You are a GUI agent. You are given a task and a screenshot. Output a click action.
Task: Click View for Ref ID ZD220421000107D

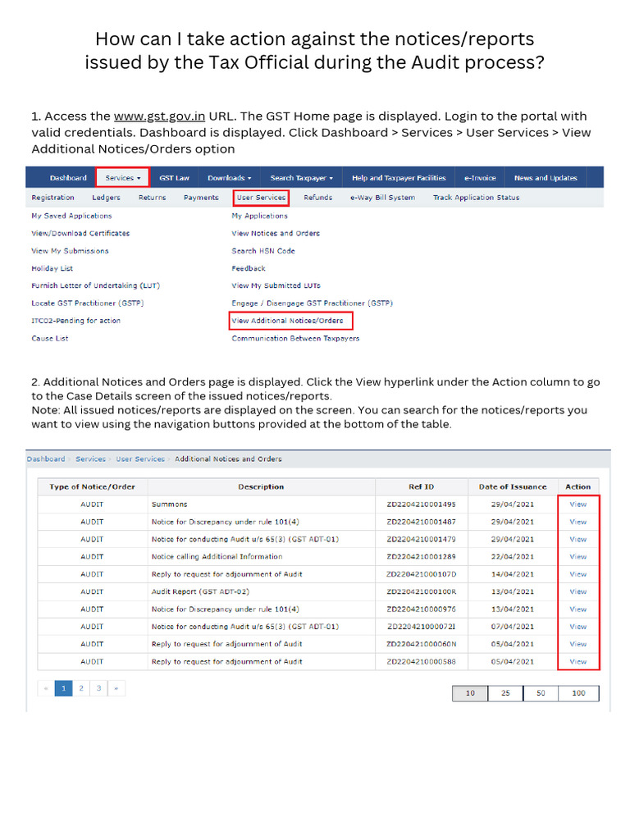pyautogui.click(x=578, y=574)
